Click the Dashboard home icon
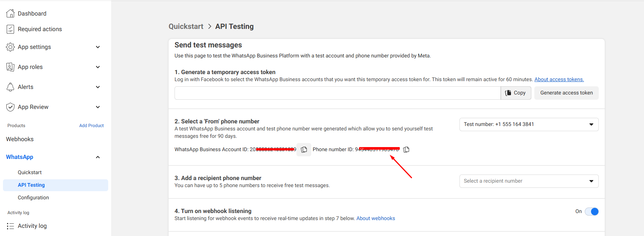The width and height of the screenshot is (644, 236). [x=10, y=13]
